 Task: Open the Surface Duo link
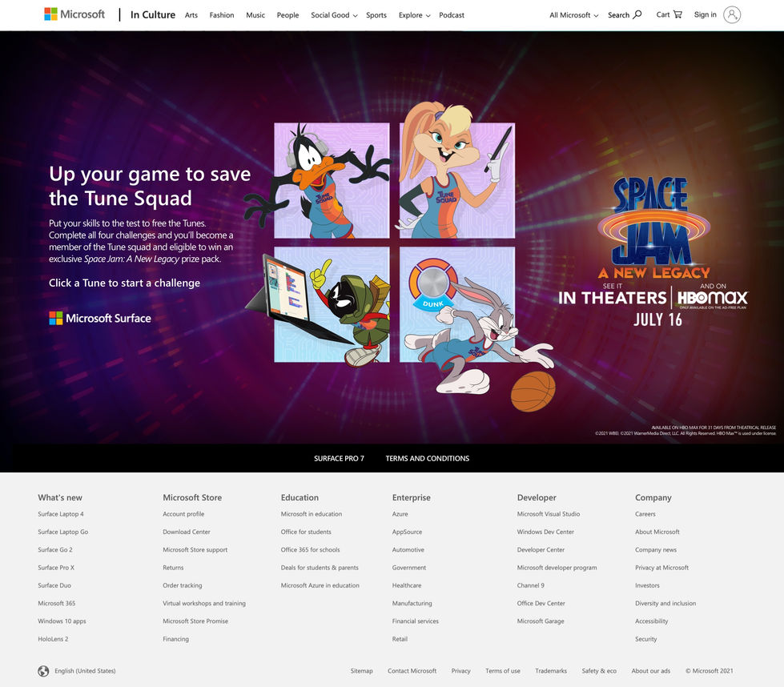tap(54, 585)
